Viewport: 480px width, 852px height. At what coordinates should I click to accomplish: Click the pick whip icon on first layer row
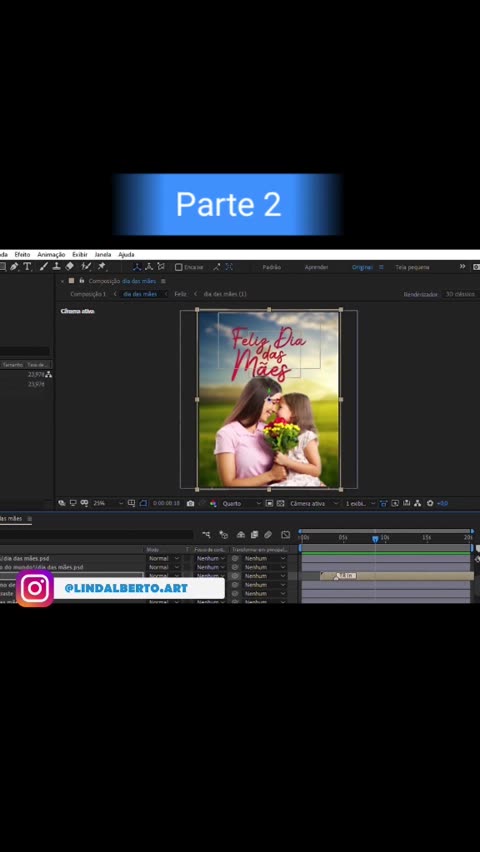click(x=235, y=558)
